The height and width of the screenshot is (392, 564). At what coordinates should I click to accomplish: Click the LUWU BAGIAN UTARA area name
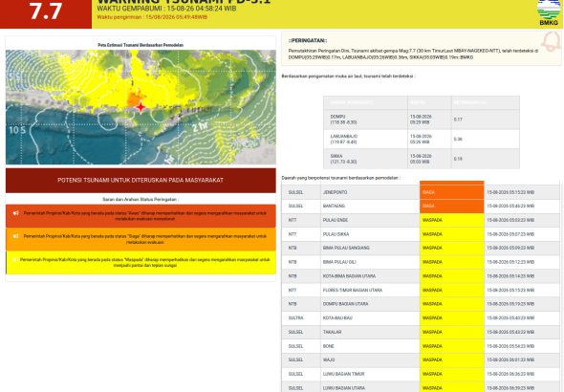coord(344,388)
